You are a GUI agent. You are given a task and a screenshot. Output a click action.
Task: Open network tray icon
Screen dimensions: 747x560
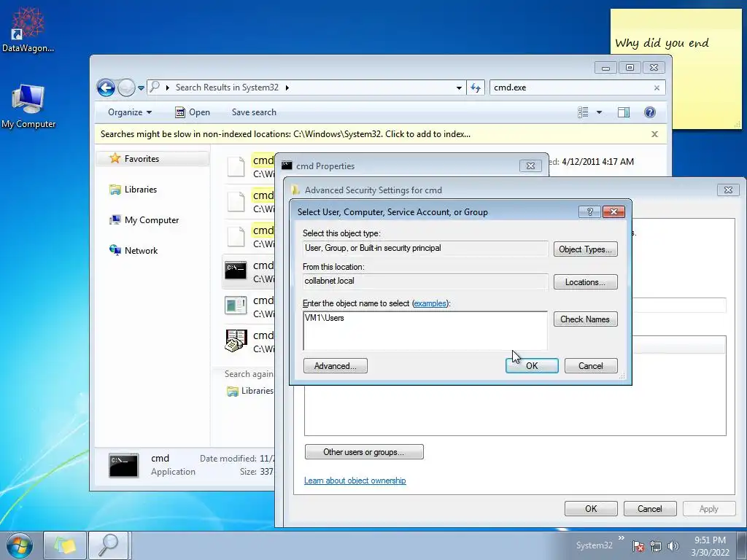656,546
